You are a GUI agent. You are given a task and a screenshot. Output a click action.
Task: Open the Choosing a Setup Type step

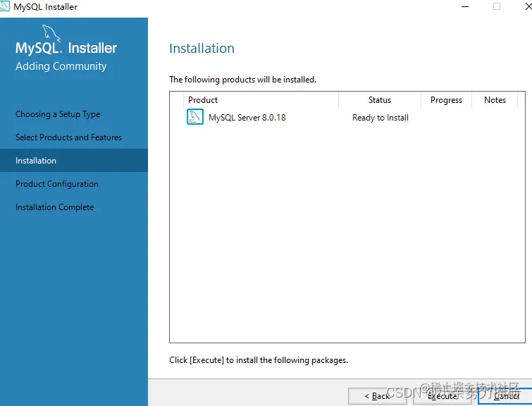(58, 114)
